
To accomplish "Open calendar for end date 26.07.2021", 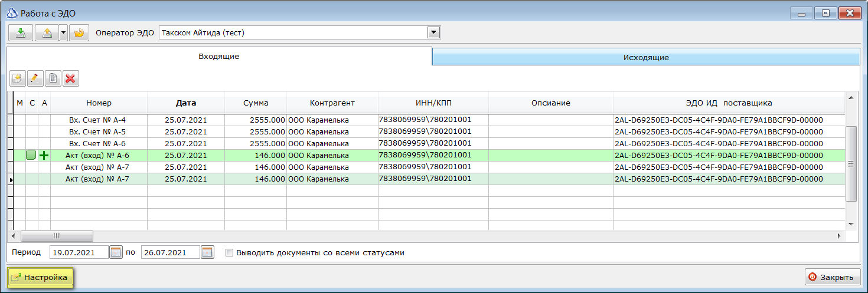I will coord(207,252).
